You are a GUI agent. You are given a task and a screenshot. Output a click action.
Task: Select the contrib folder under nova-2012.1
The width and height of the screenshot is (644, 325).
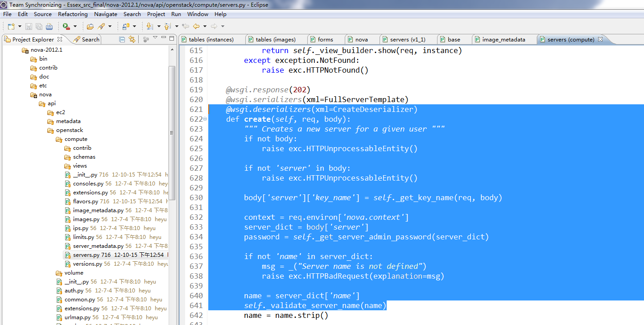pos(48,68)
